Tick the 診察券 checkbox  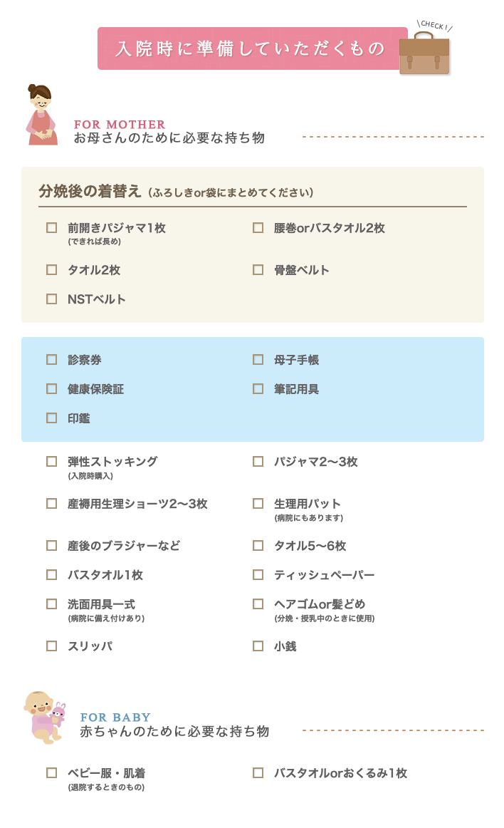point(52,360)
